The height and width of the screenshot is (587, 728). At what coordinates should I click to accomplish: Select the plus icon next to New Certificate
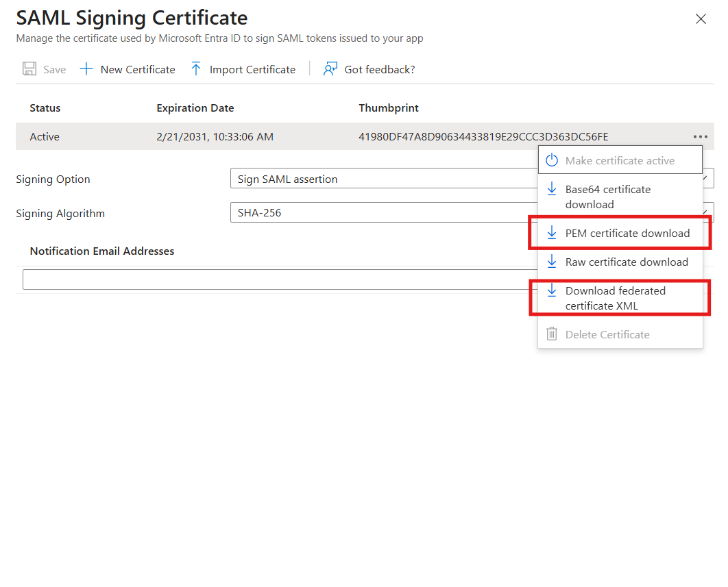click(85, 68)
